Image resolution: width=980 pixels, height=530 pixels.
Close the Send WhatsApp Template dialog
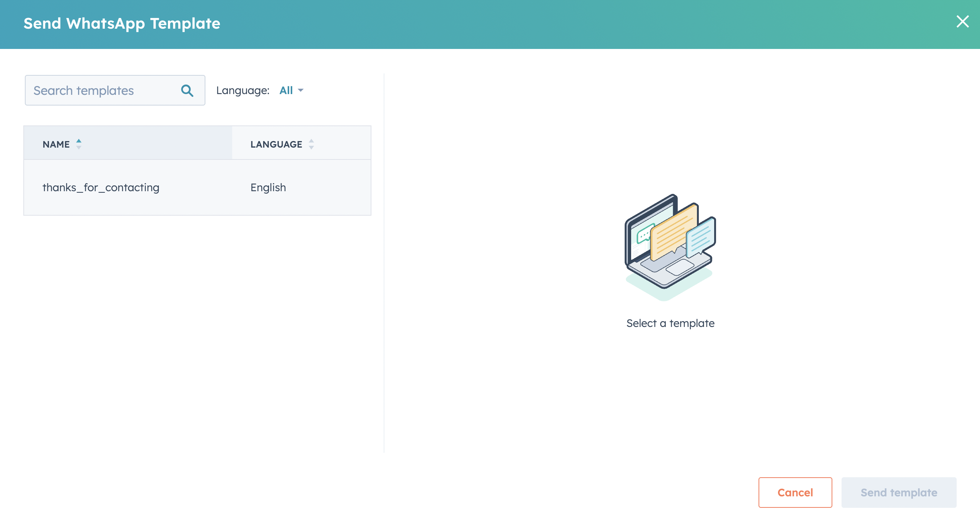pyautogui.click(x=962, y=22)
